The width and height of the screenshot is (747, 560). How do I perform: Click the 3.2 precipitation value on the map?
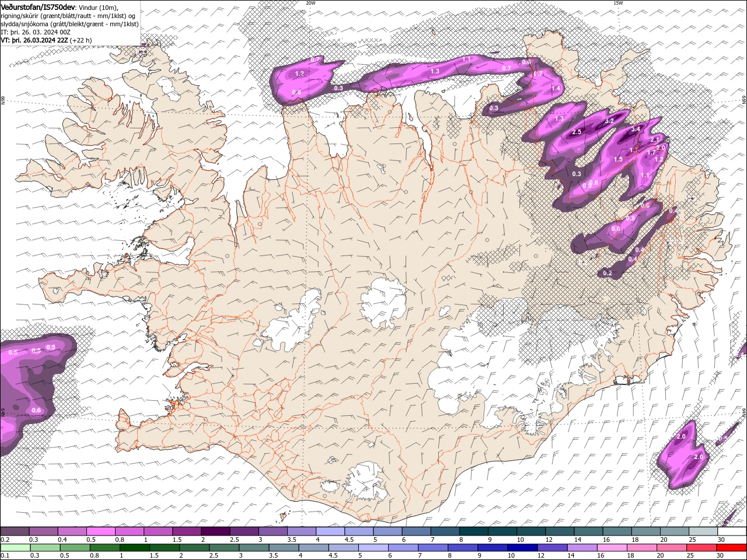pyautogui.click(x=609, y=121)
